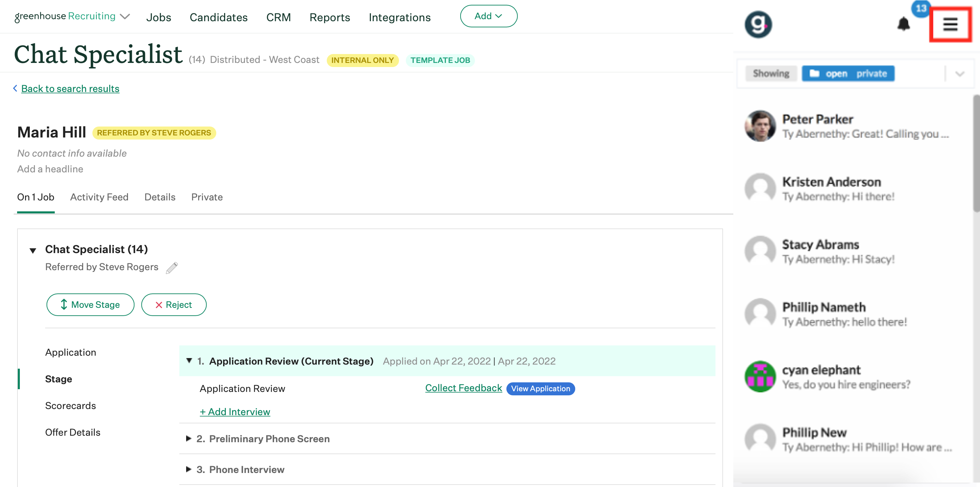Viewport: 980px width, 487px height.
Task: Switch to the Activity Feed tab
Action: coord(99,197)
